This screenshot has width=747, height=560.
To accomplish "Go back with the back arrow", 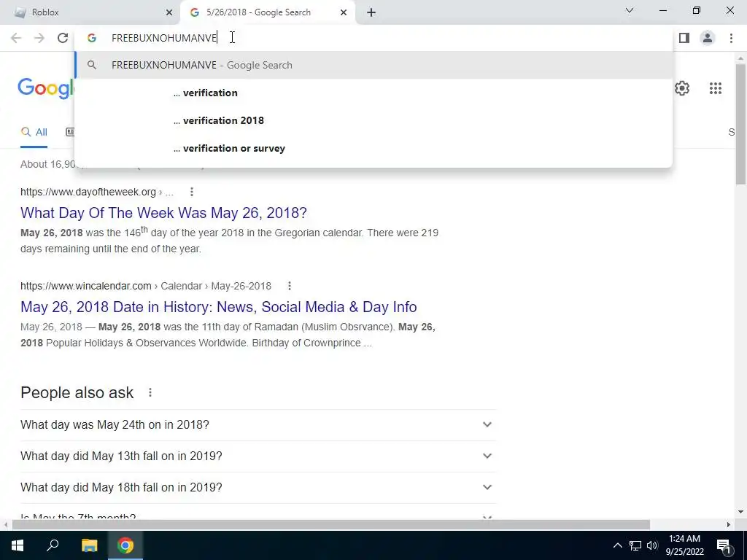I will (16, 38).
